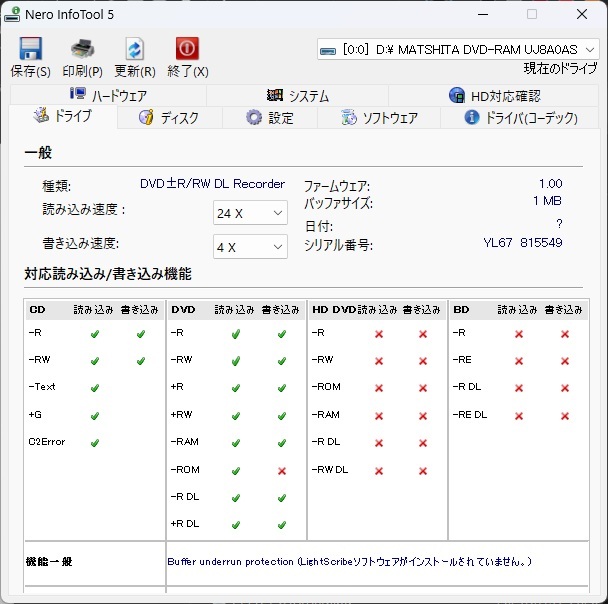Image resolution: width=609 pixels, height=604 pixels.
Task: Switch to the ディスク (Disc) tab
Action: [169, 117]
